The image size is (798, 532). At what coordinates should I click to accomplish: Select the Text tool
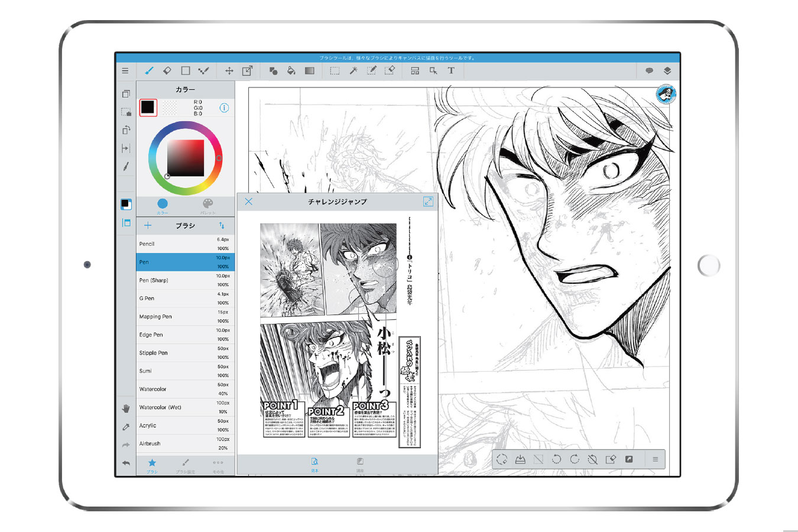(451, 70)
